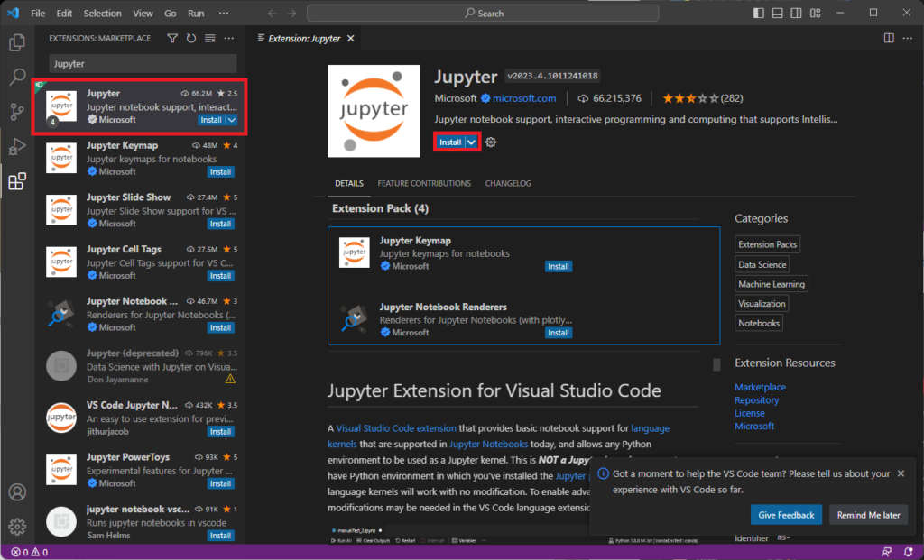This screenshot has width=924, height=560.
Task: Open the Source Control view
Action: (x=17, y=111)
